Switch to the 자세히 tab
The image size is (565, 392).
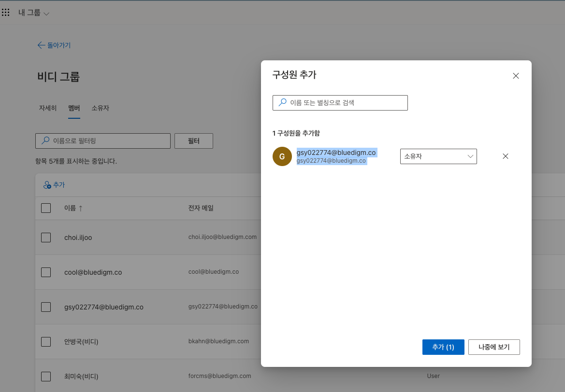48,108
